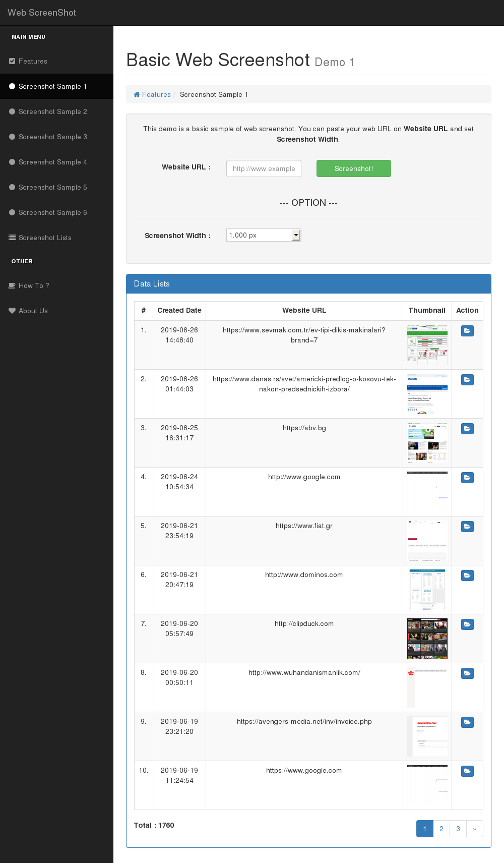Focus the Website URL input field
Viewport: 504px width, 863px height.
[x=264, y=168]
